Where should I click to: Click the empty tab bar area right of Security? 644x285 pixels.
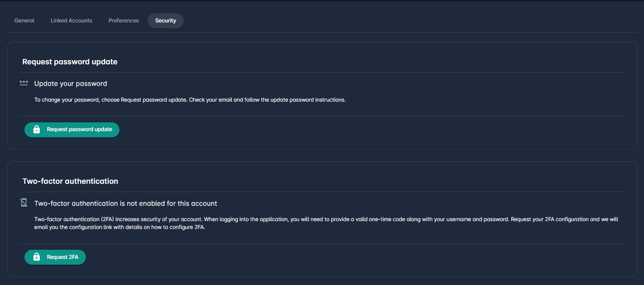coord(373,21)
